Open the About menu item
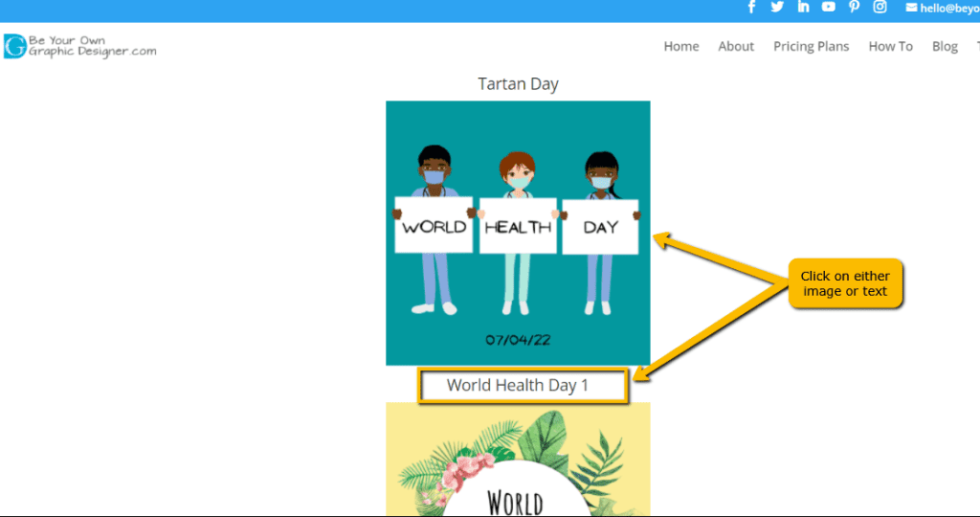 [736, 46]
